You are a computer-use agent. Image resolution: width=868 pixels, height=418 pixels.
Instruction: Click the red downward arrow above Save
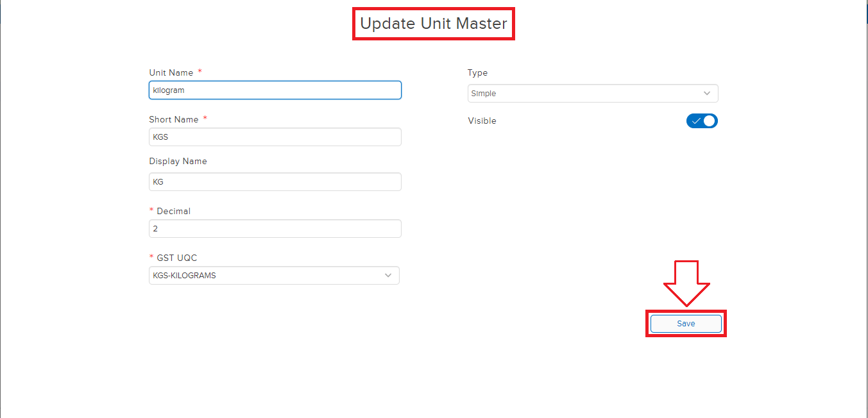click(x=686, y=283)
